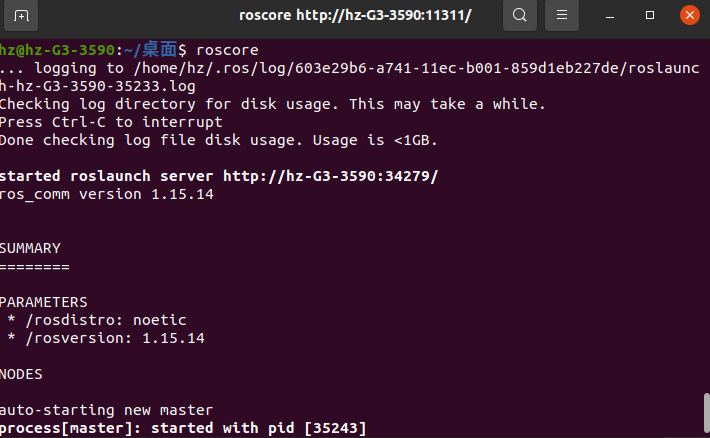Viewport: 710px width, 438px height.
Task: Click the SUMMARY heading
Action: (31, 248)
